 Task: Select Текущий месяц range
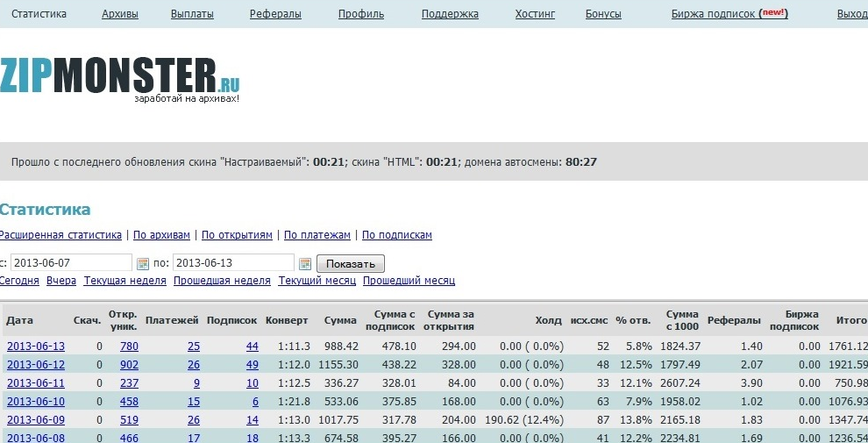317,280
